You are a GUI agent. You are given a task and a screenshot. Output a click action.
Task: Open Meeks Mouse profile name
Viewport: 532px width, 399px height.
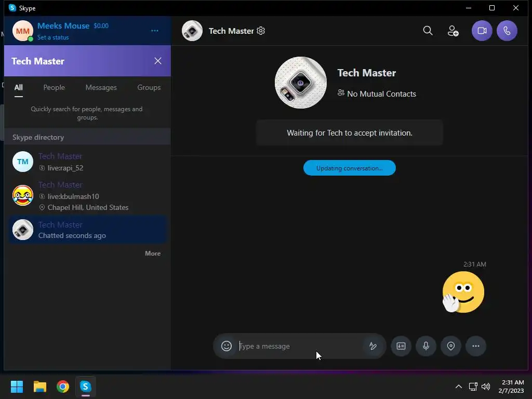(x=63, y=26)
